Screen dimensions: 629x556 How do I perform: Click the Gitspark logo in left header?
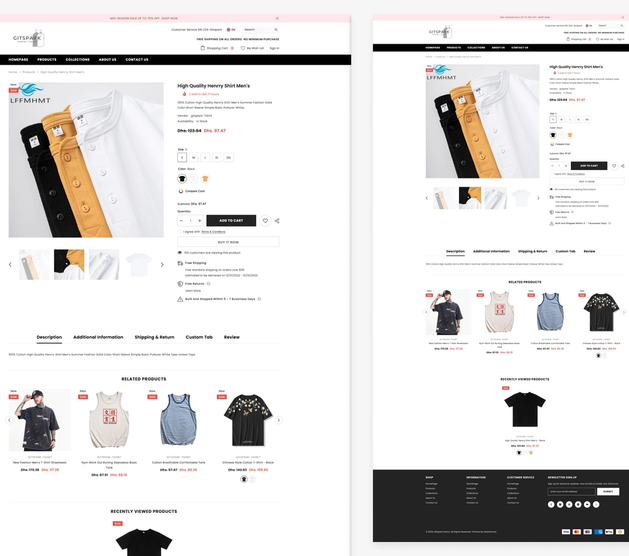[28, 38]
